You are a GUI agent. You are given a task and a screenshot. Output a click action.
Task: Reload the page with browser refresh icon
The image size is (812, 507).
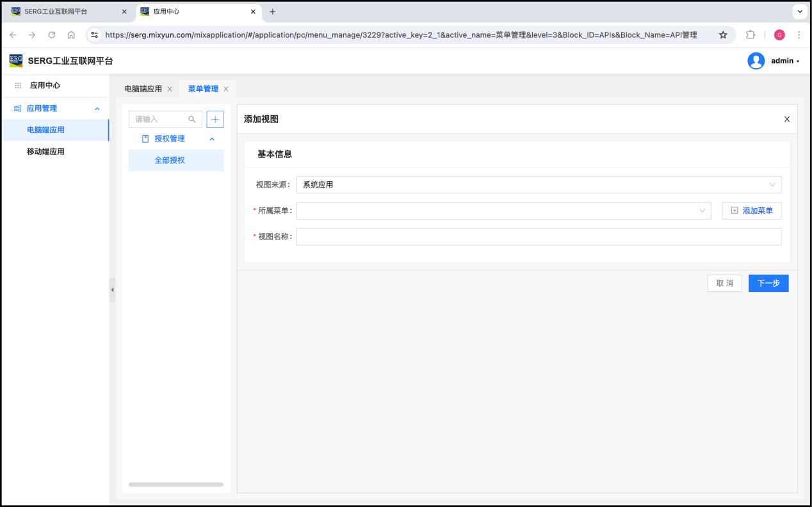pos(52,35)
